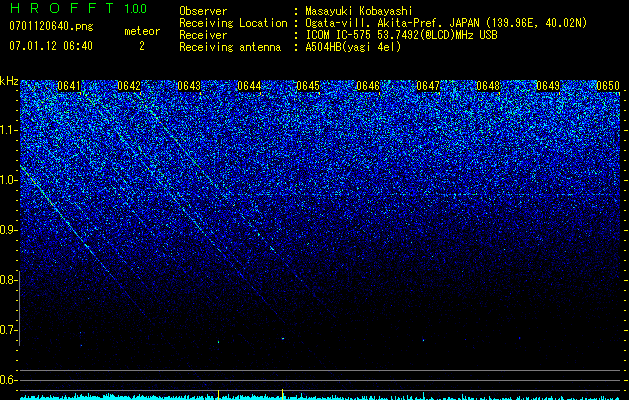The width and height of the screenshot is (629, 400).
Task: Click the Receiving antenna label
Action: [230, 47]
